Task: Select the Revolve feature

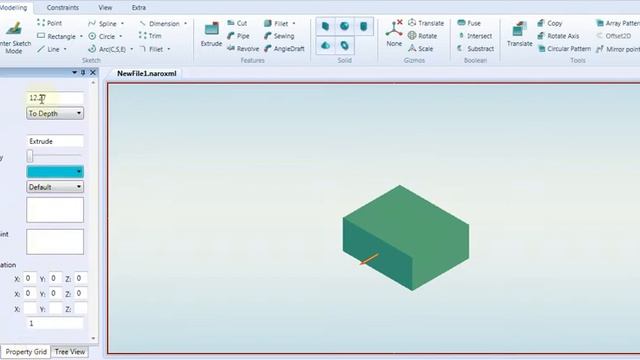Action: (243, 49)
